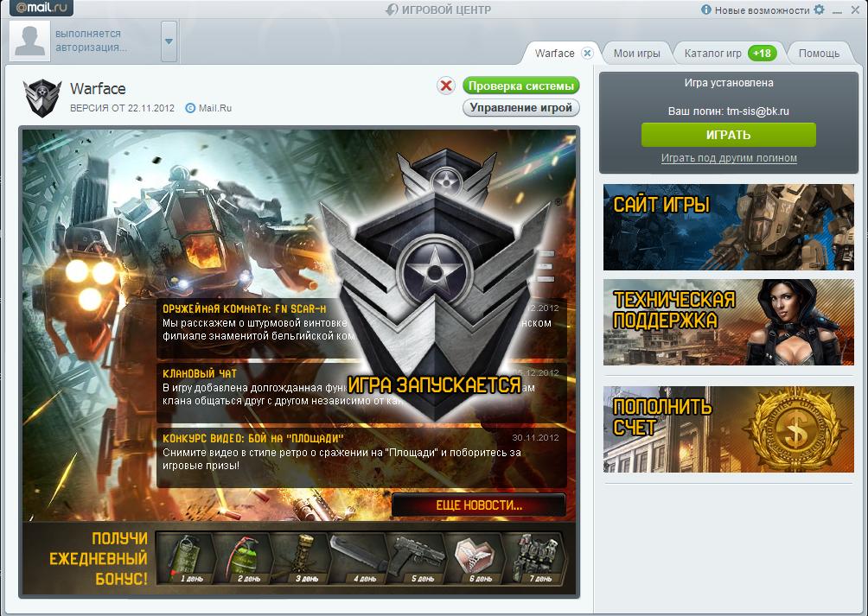This screenshot has height=616, width=868.
Task: Close the Warface tab
Action: click(587, 53)
